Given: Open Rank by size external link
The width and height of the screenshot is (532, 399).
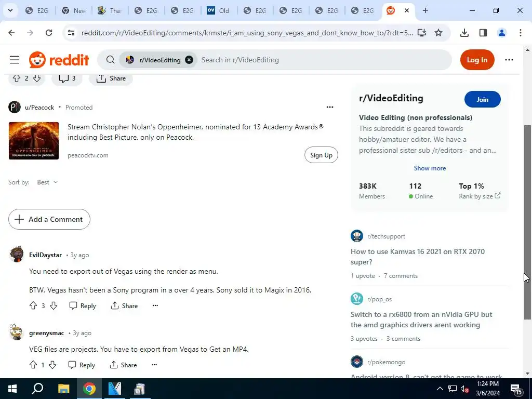Looking at the screenshot, I should click(480, 196).
